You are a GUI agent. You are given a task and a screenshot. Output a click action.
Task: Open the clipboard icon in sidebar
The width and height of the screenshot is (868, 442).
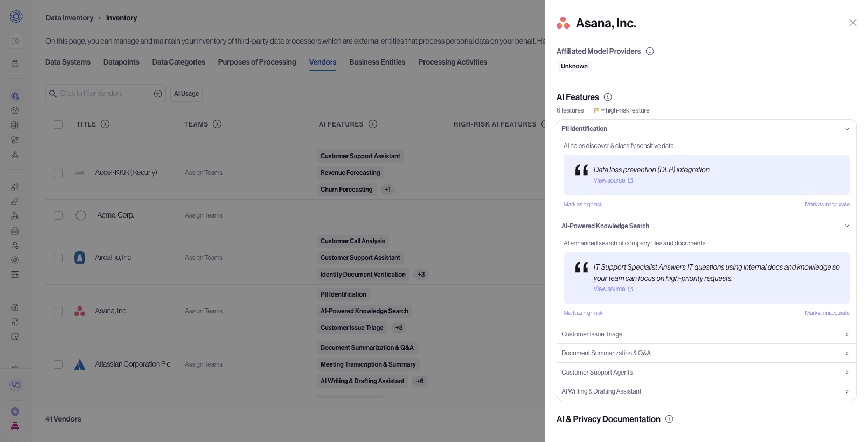coord(15,64)
